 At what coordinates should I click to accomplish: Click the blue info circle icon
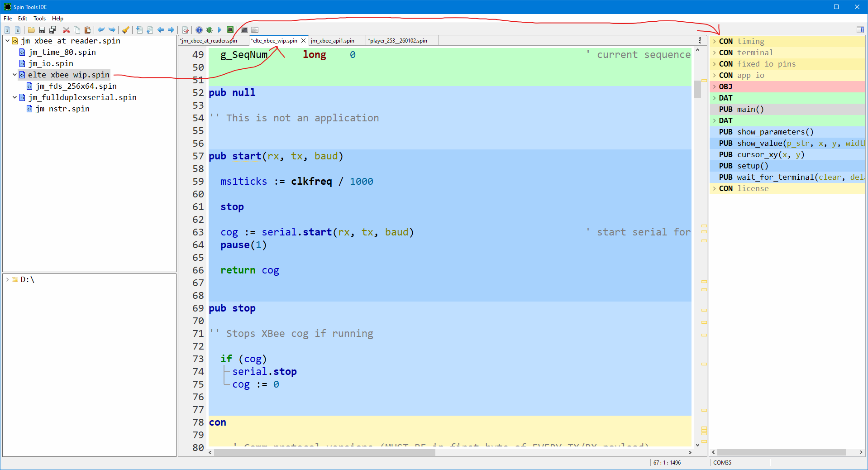click(199, 30)
